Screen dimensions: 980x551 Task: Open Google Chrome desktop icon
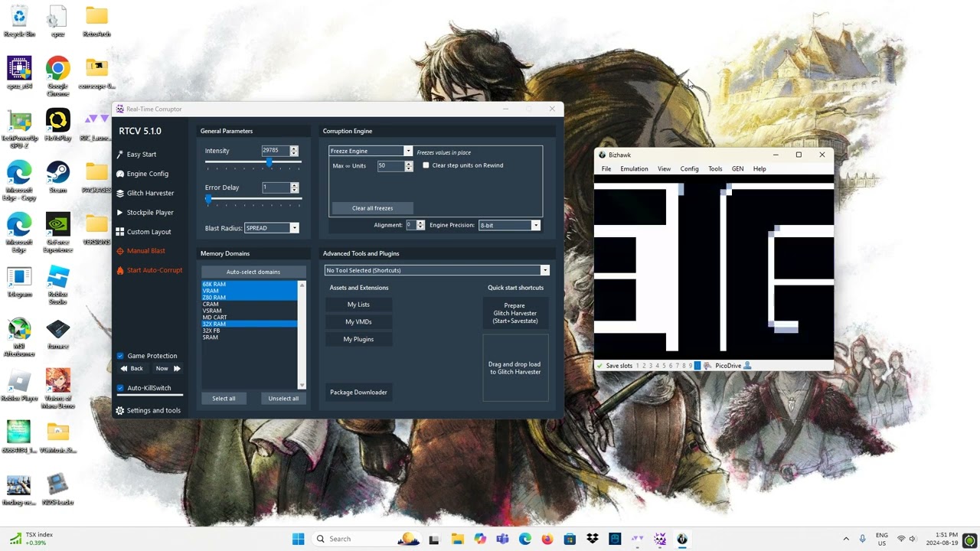(x=57, y=76)
